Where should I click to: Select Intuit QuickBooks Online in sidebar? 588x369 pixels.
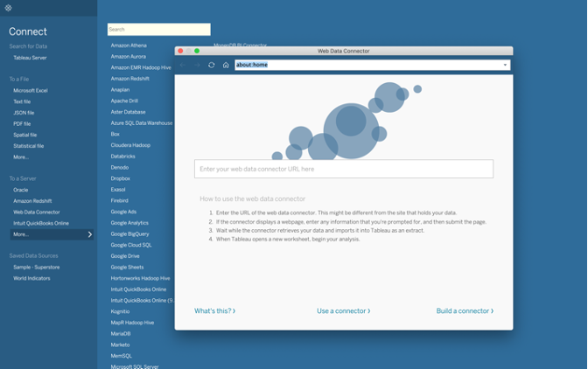pyautogui.click(x=41, y=223)
